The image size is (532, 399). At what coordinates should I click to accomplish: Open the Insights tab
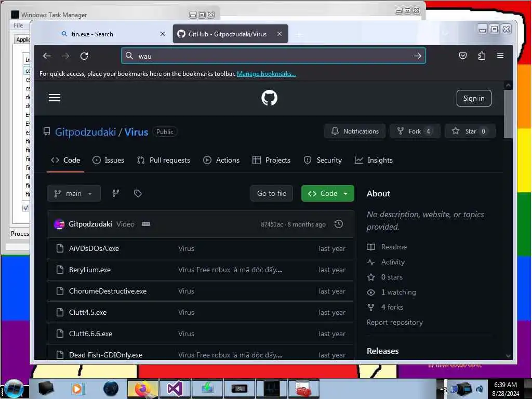coord(374,160)
